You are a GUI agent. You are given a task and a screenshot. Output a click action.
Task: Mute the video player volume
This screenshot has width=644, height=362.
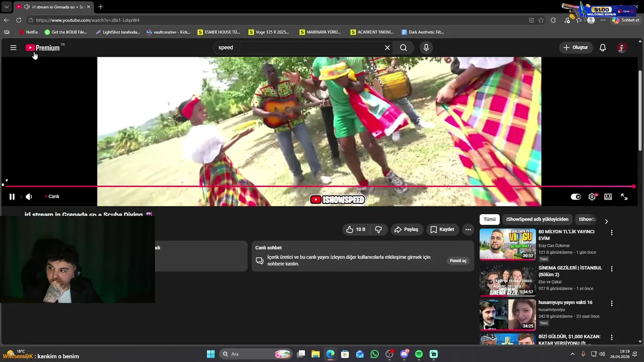29,197
